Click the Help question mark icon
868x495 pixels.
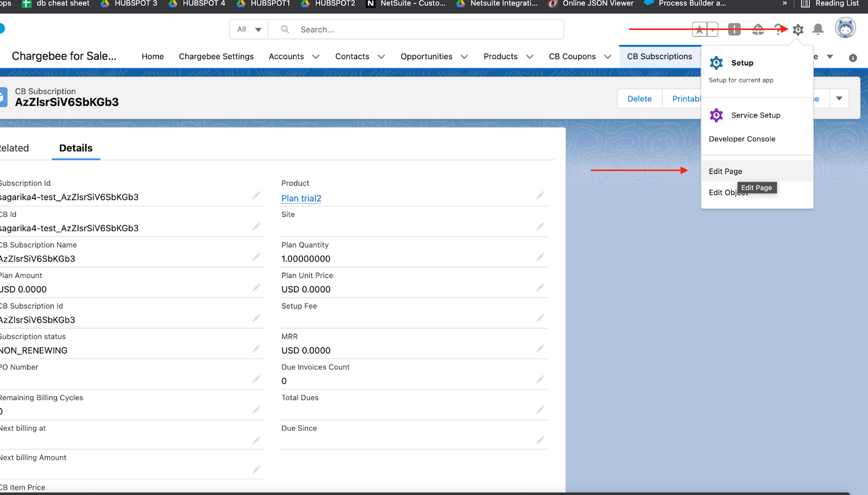(778, 29)
